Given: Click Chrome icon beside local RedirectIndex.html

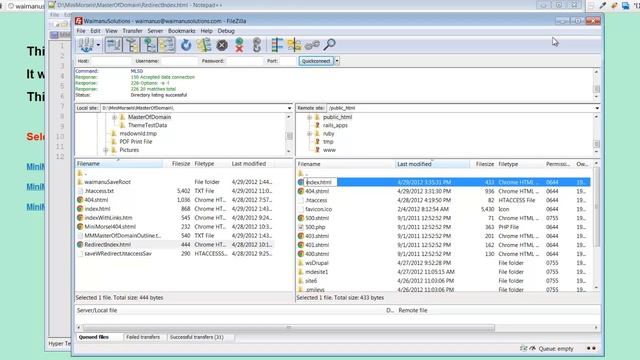Looking at the screenshot, I should (80, 244).
